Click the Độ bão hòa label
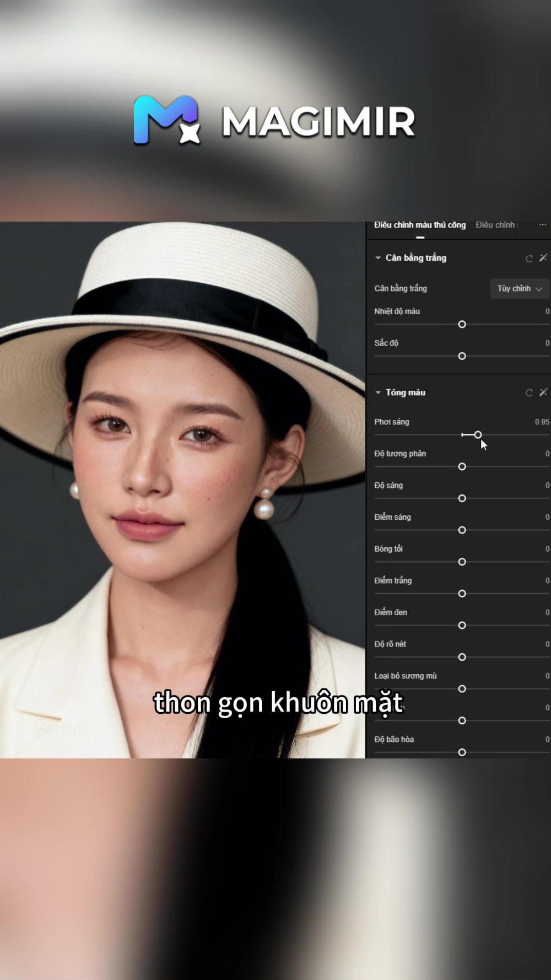The height and width of the screenshot is (980, 551). 394,740
